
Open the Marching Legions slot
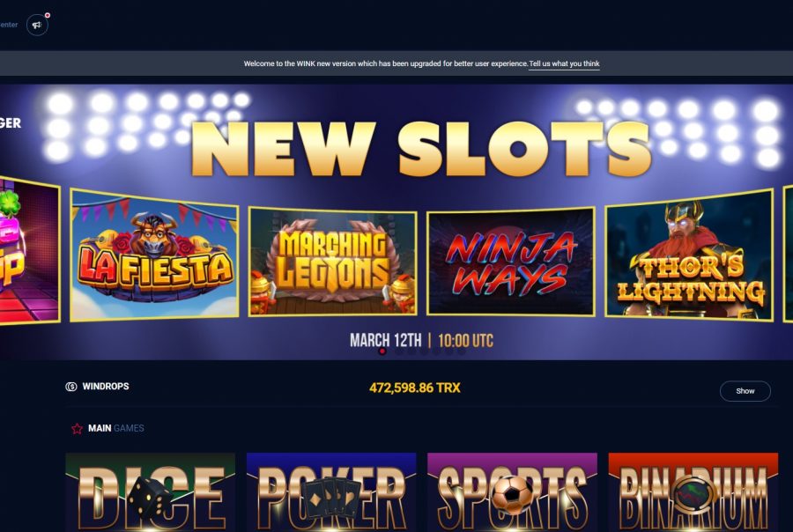pos(333,262)
